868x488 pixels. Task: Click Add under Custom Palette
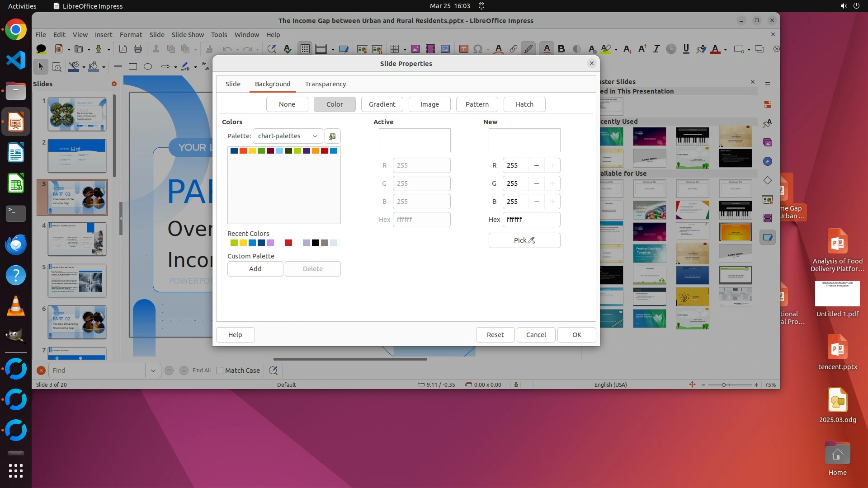pos(255,269)
